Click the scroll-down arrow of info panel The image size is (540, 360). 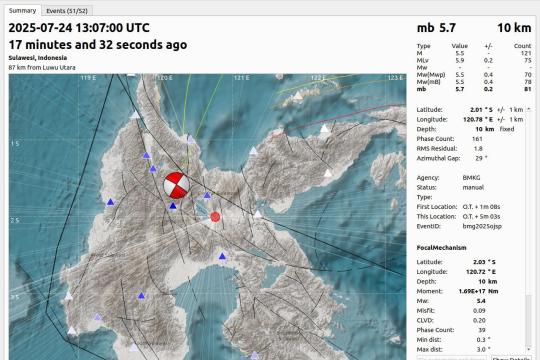(x=529, y=349)
